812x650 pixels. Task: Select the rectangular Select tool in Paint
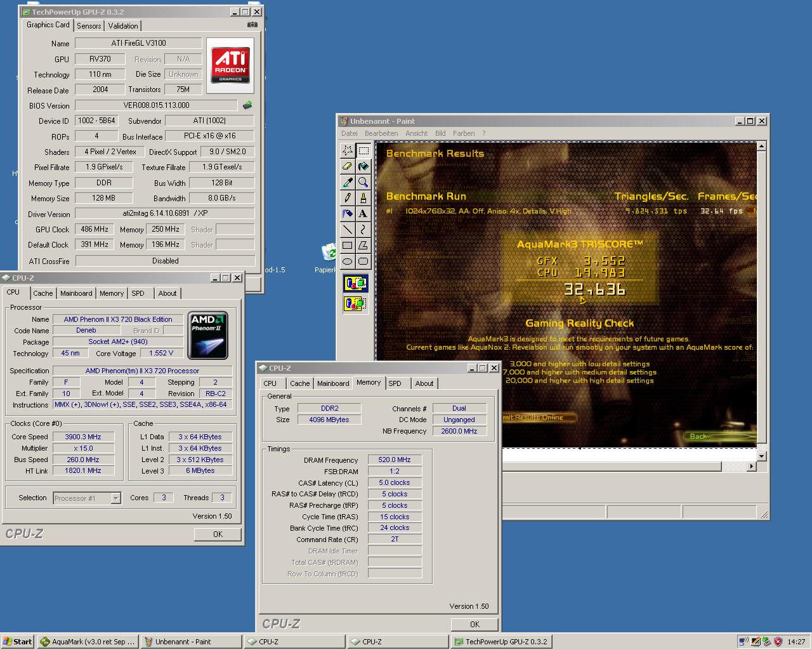pos(363,150)
